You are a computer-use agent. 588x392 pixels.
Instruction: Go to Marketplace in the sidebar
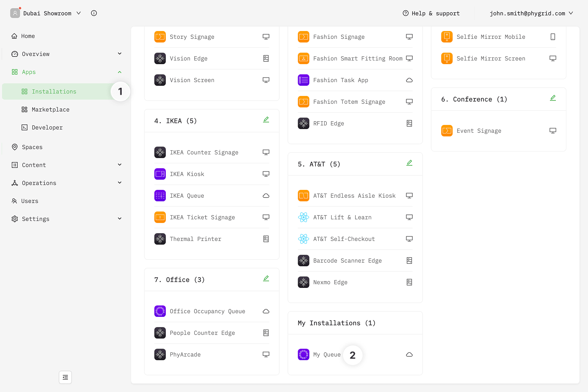[x=51, y=109]
